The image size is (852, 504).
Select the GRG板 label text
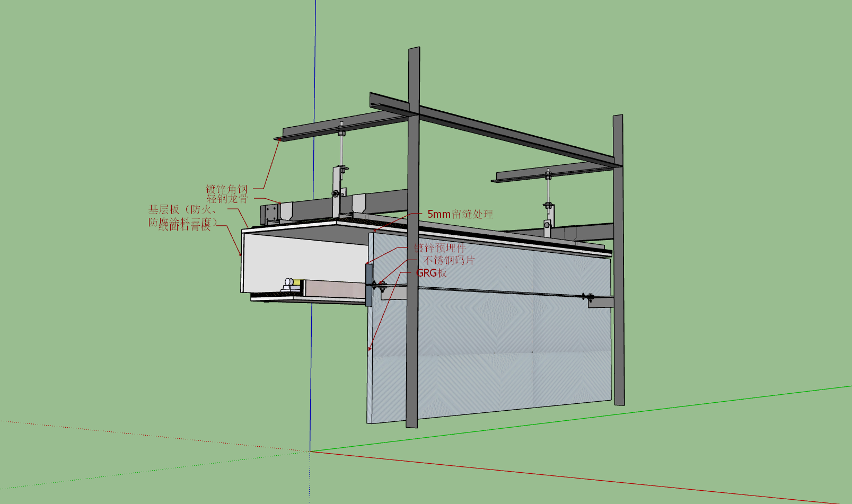click(x=432, y=273)
